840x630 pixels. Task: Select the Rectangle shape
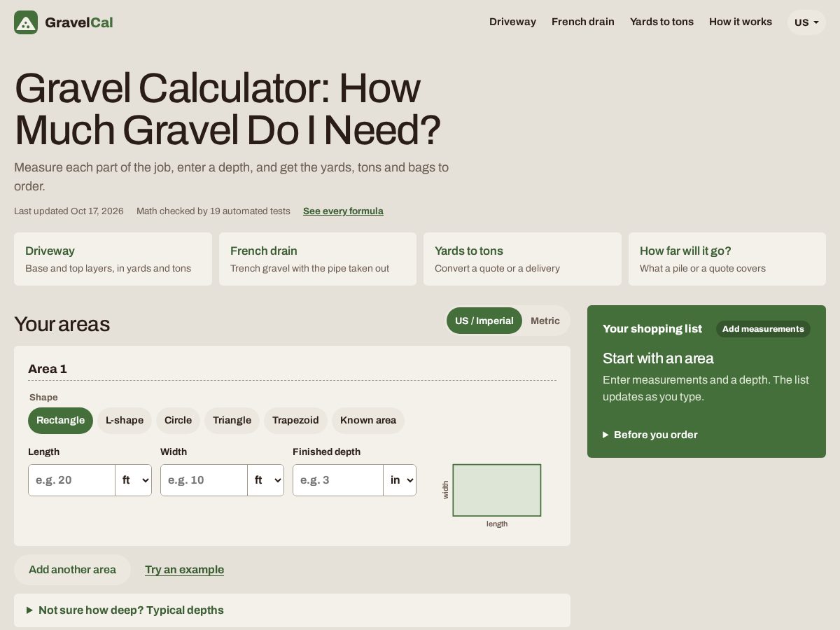click(60, 421)
